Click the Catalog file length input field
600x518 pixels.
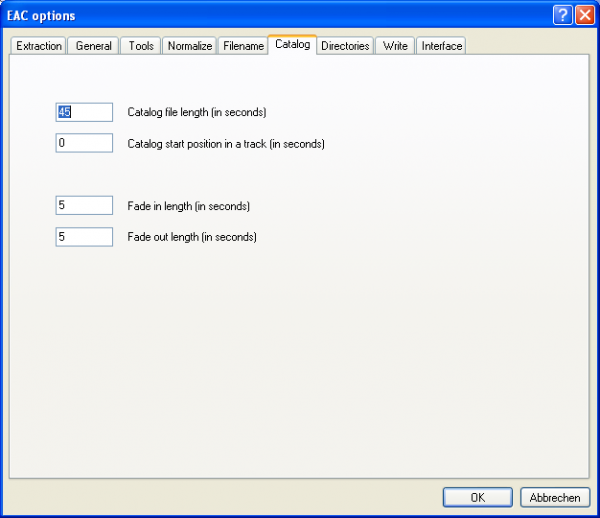pos(84,112)
